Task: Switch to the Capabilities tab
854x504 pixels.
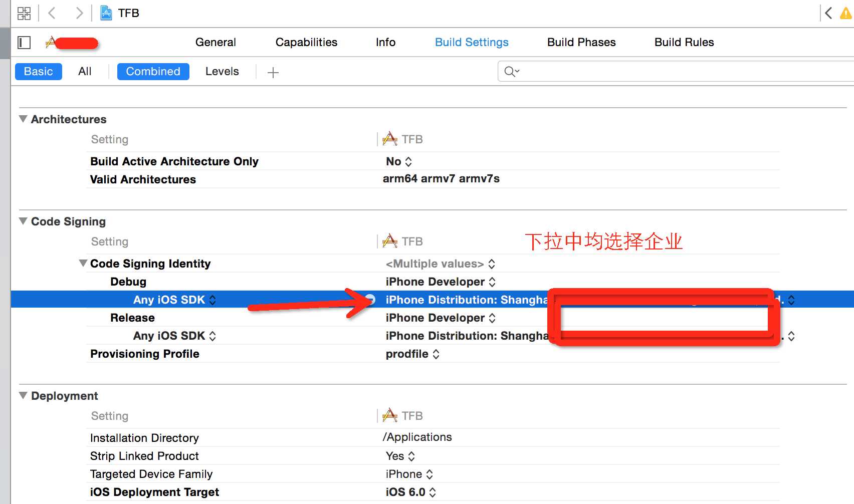Action: point(306,42)
